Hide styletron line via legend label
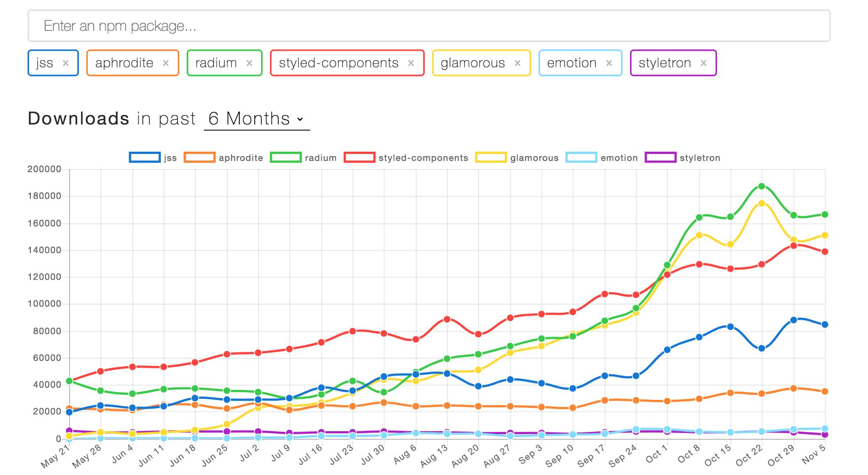Image resolution: width=868 pixels, height=475 pixels. click(x=700, y=158)
